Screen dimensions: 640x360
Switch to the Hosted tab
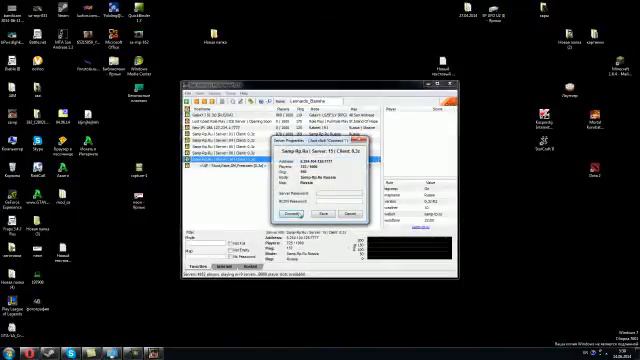250,267
